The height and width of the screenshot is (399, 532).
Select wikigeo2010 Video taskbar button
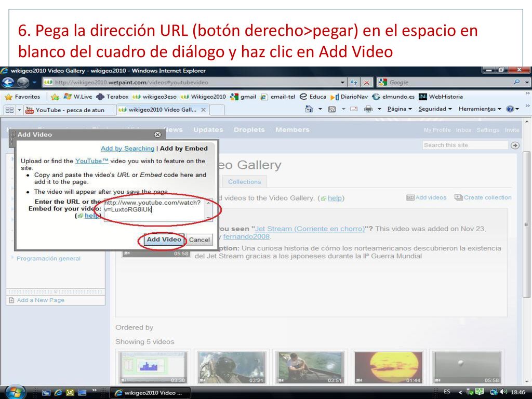point(150,393)
